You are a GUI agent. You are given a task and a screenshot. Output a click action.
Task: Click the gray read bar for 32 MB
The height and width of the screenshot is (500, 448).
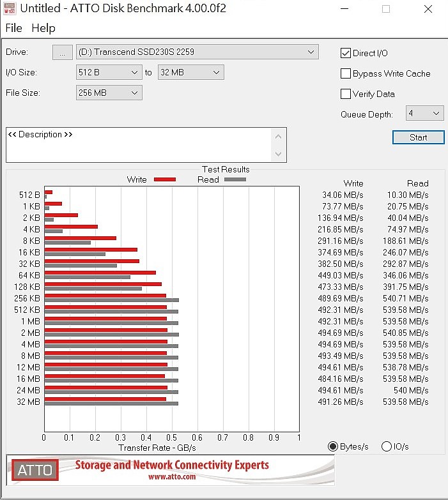(111, 404)
